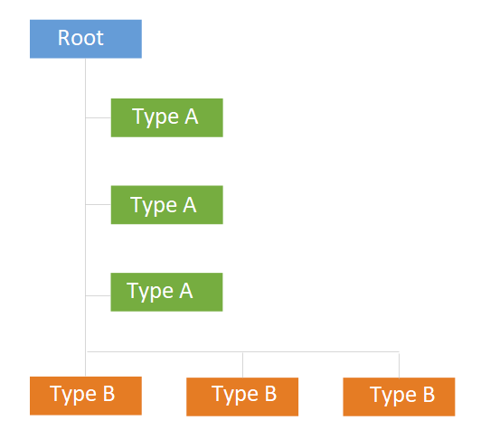Click vertical connector above middle Type B box
The width and height of the screenshot is (490, 448).
242,365
